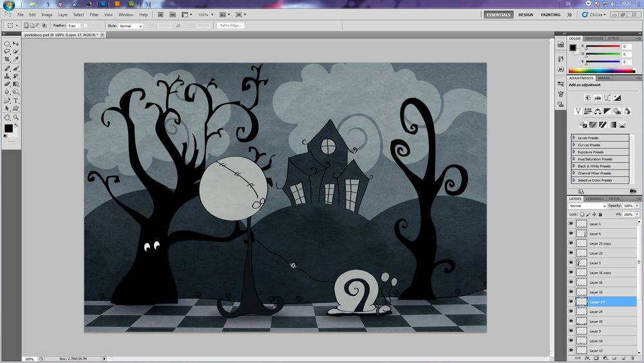Open the Window menu
This screenshot has width=644, height=363.
(x=126, y=14)
